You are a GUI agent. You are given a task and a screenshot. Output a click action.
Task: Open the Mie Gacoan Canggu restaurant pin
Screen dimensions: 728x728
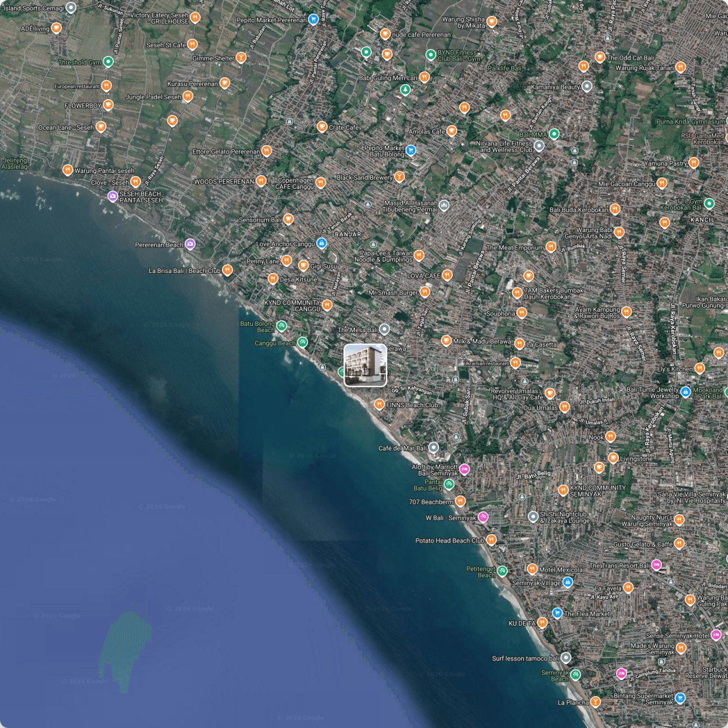coord(661,184)
